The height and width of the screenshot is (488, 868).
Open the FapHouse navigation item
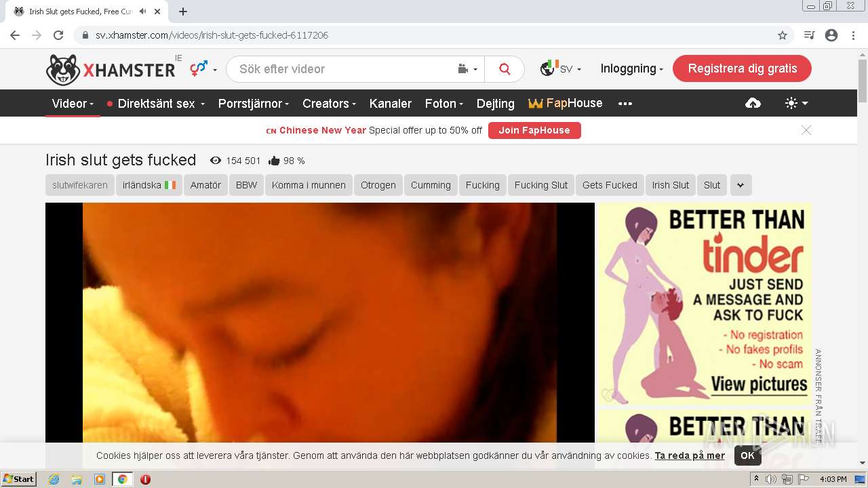tap(566, 103)
